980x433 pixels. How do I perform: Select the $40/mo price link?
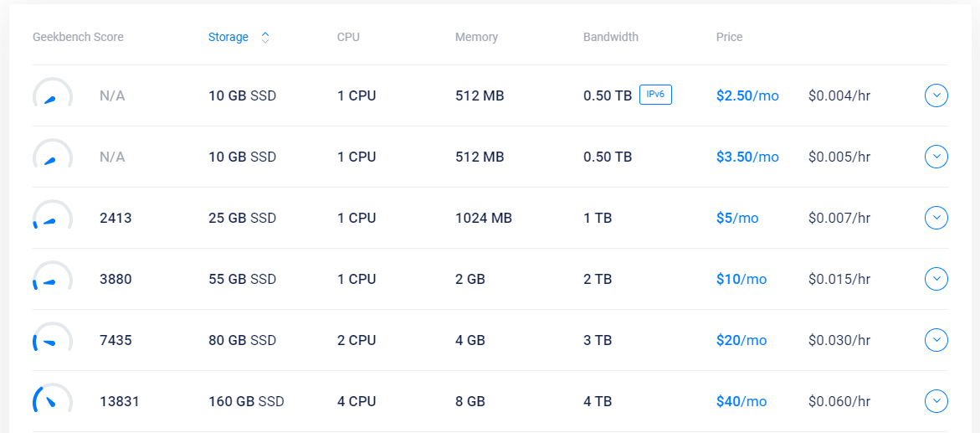pos(741,401)
